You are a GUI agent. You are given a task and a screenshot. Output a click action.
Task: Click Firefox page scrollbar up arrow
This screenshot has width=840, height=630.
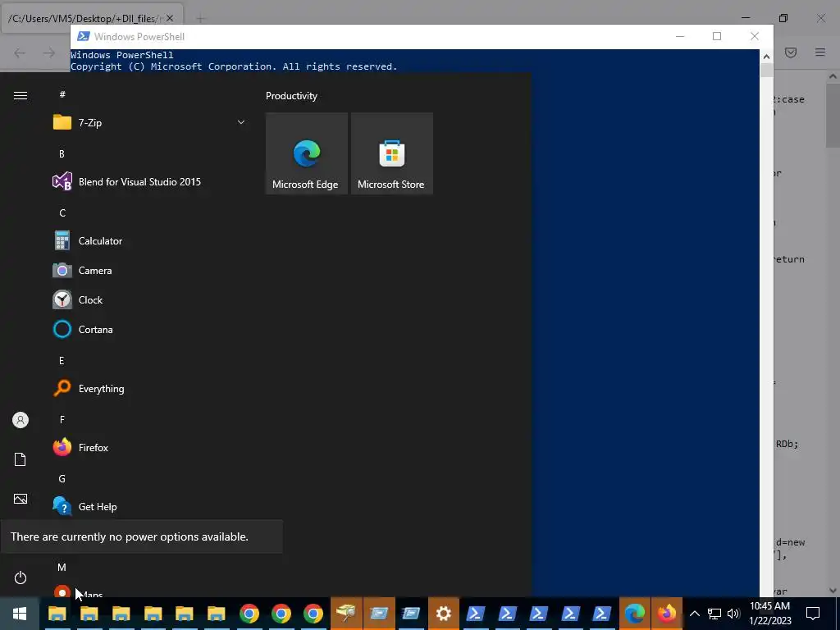(x=833, y=76)
